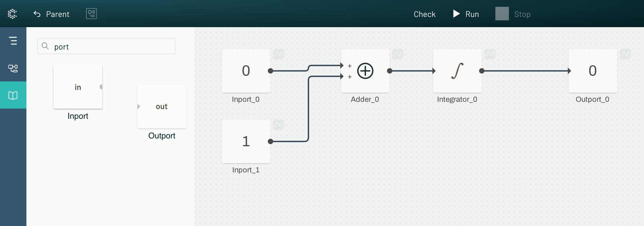Click the Inport_0 block label
644x226 pixels.
pos(246,99)
